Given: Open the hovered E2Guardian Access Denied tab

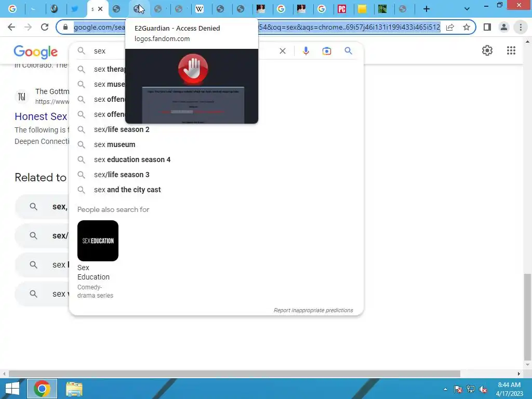Looking at the screenshot, I should tap(137, 9).
